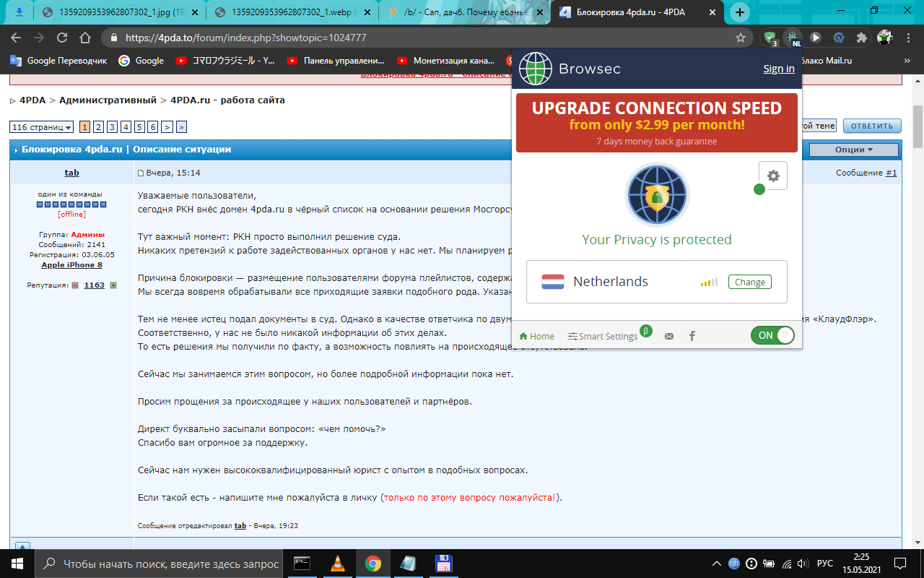Open a new browser tab
This screenshot has width=924, height=578.
(740, 12)
